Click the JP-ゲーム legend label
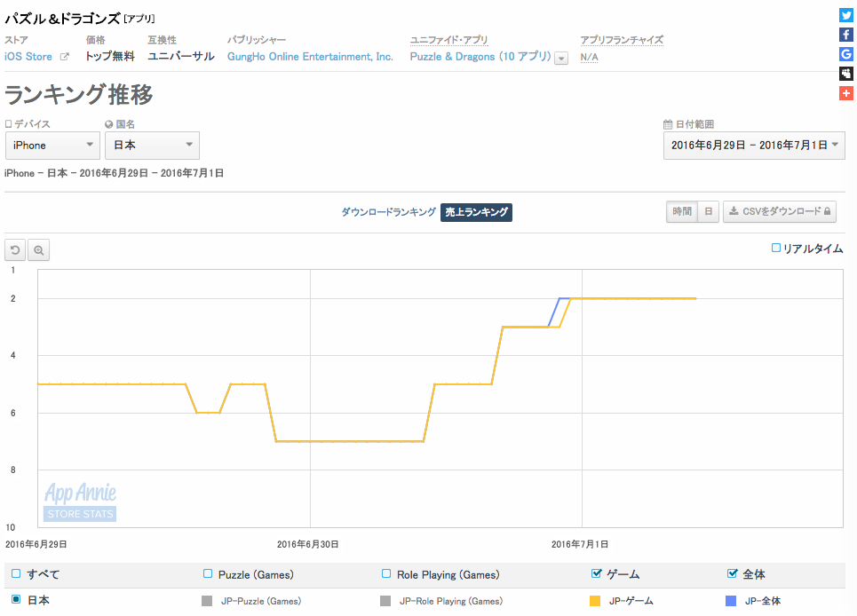 click(631, 601)
